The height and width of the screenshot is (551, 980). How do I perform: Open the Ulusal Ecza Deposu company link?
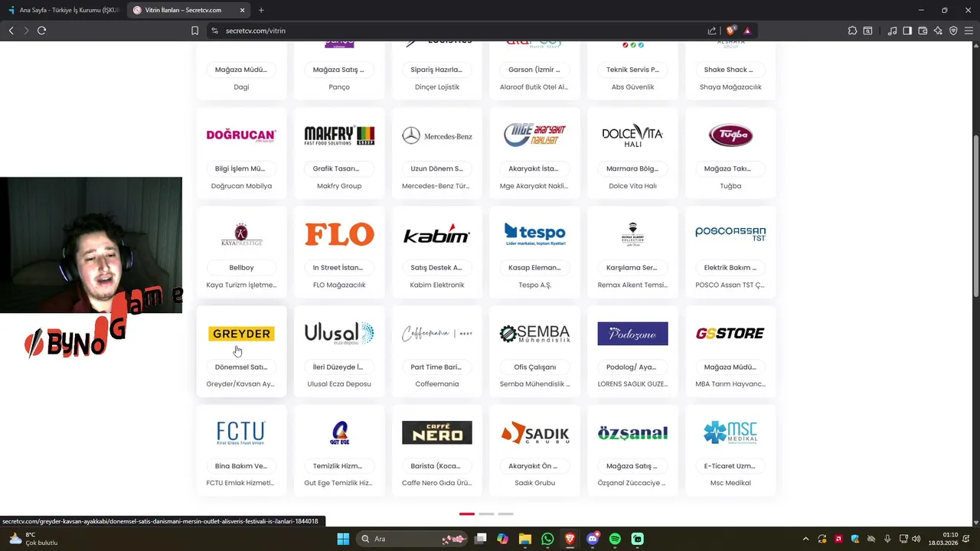point(339,384)
